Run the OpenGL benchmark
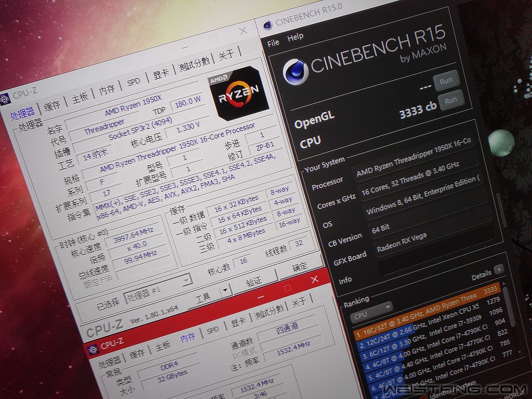Image resolution: width=532 pixels, height=399 pixels. pyautogui.click(x=446, y=81)
